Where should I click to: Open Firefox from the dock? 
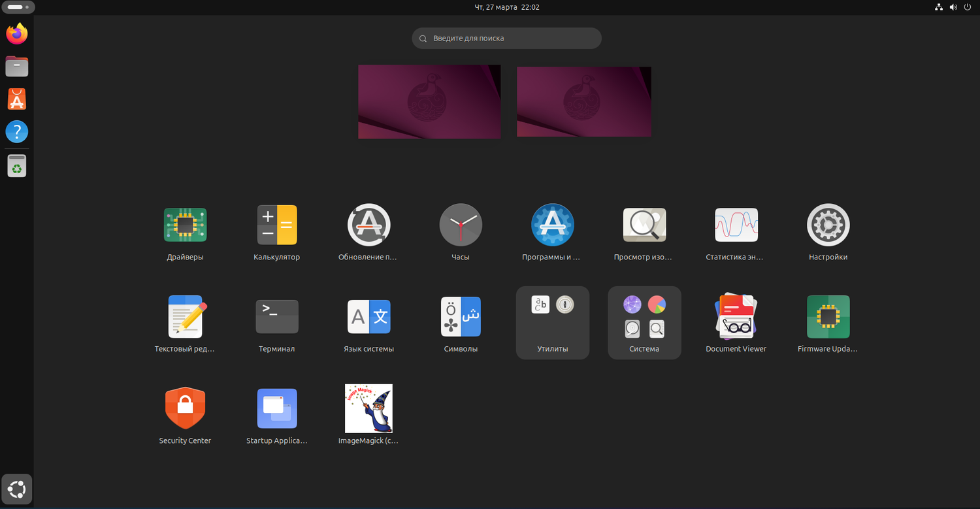click(17, 33)
